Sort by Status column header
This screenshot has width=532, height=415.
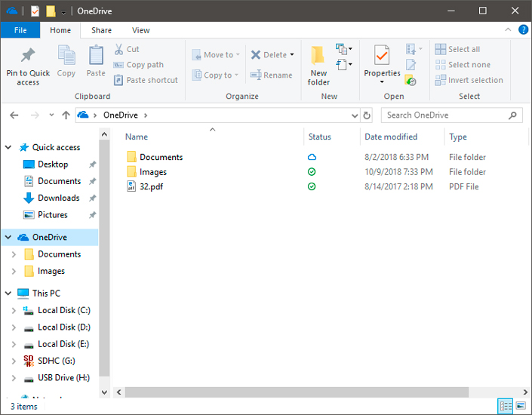(332, 137)
